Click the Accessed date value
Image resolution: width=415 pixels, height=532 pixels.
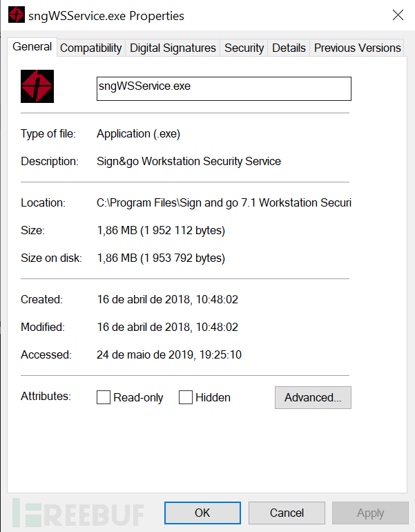[x=169, y=354]
